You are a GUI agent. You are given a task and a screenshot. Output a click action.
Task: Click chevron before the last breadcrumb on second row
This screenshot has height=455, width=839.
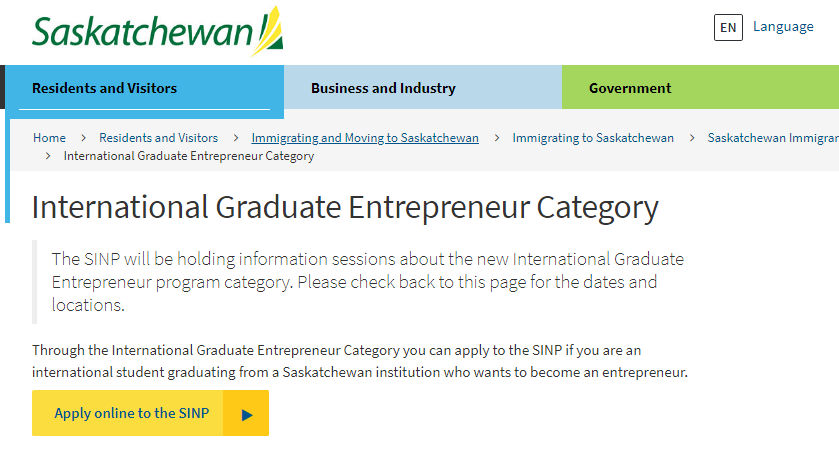coord(48,156)
